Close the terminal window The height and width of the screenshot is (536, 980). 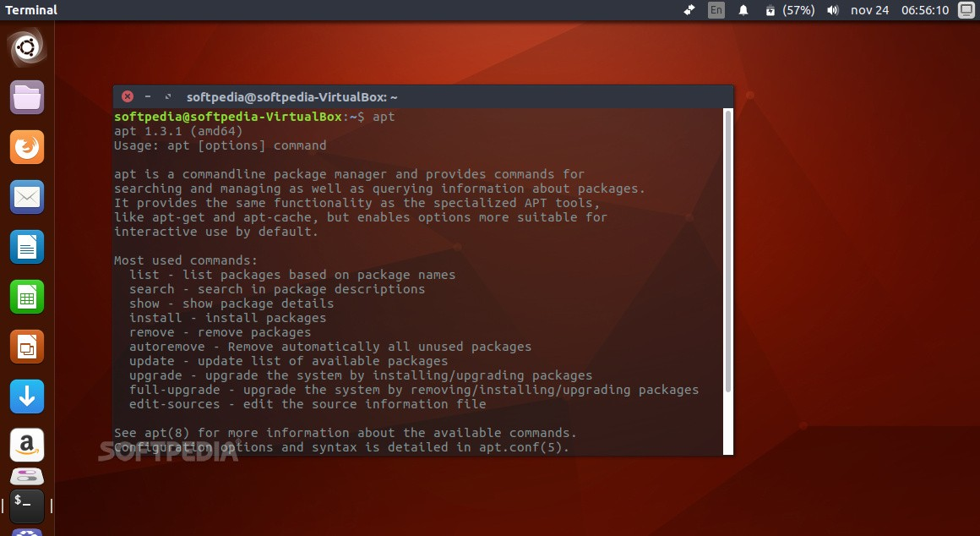(128, 96)
